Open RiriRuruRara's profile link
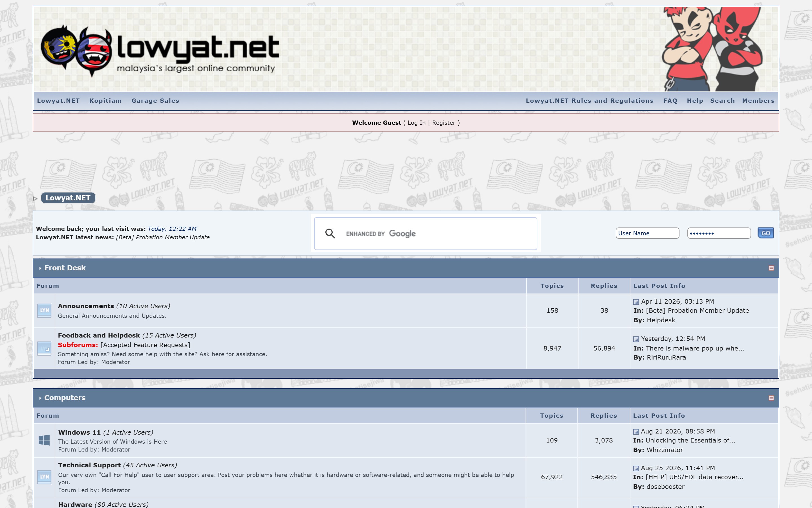 667,358
